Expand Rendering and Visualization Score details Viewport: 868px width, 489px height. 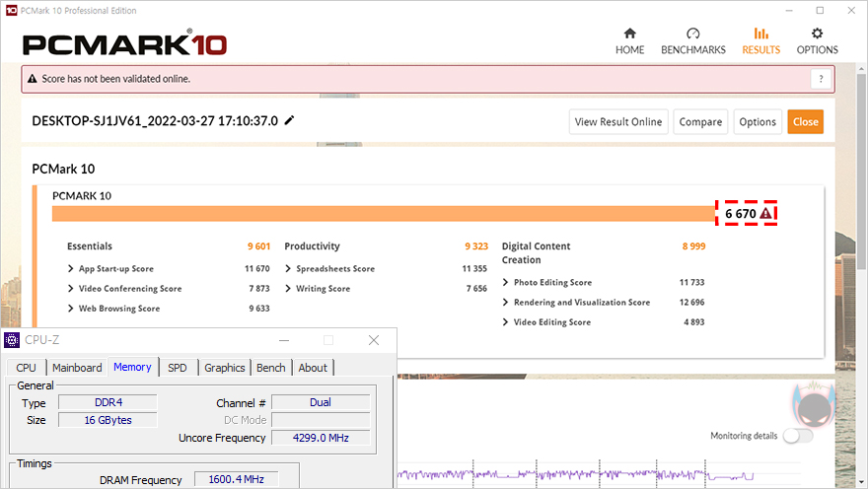(505, 302)
